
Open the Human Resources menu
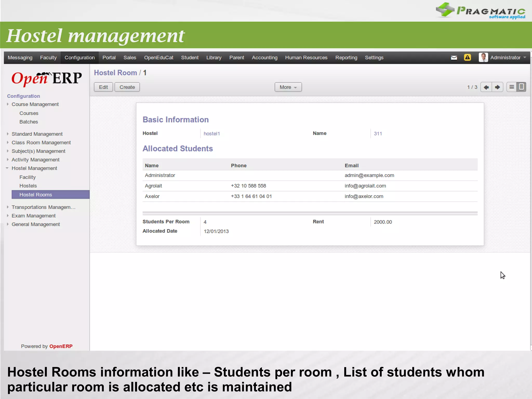[x=306, y=58]
